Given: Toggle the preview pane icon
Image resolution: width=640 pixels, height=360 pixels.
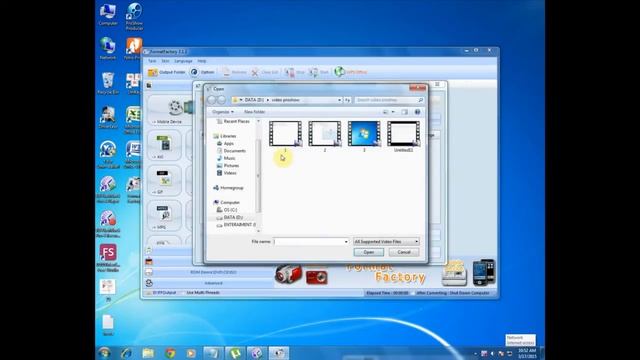Looking at the screenshot, I should point(404,112).
